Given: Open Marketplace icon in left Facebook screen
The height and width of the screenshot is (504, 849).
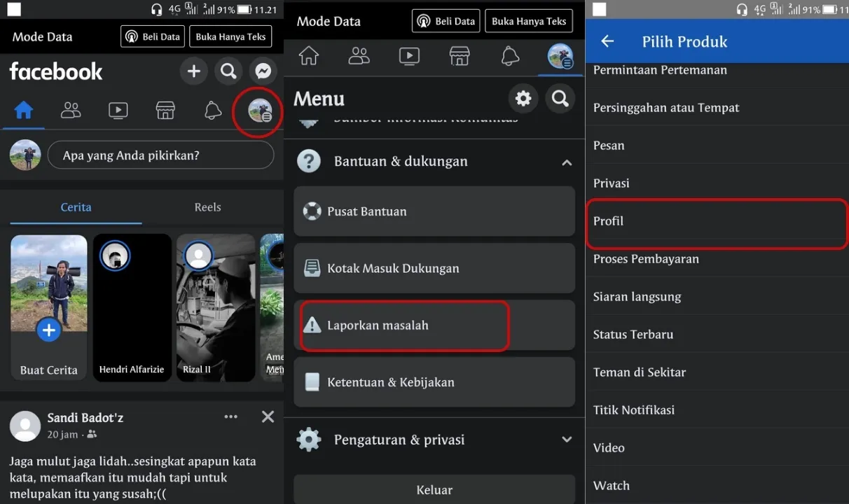Looking at the screenshot, I should tap(165, 111).
